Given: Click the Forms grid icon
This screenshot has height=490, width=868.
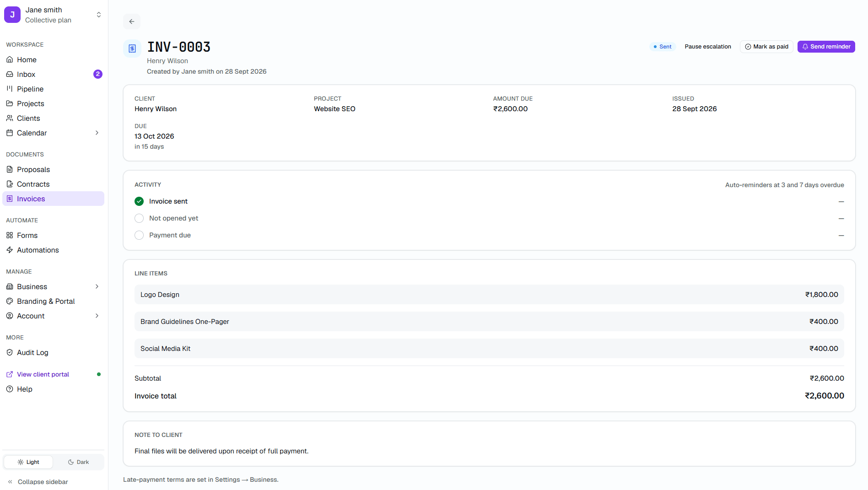Looking at the screenshot, I should [x=10, y=235].
